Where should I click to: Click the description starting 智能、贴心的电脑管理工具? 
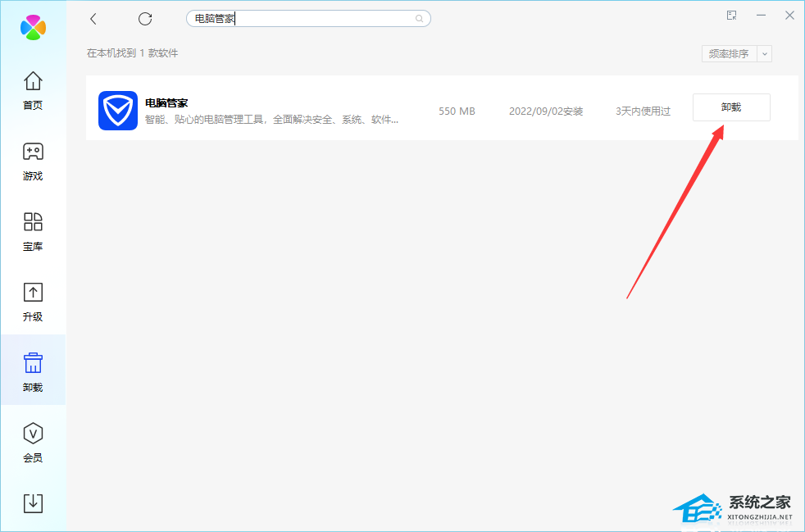click(271, 120)
